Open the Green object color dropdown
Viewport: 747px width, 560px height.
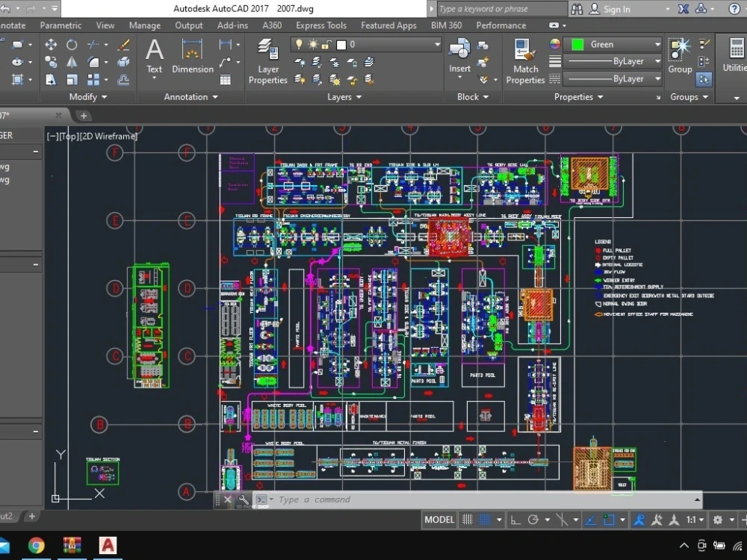[x=657, y=44]
